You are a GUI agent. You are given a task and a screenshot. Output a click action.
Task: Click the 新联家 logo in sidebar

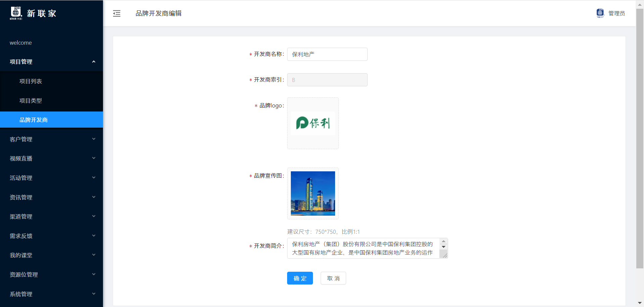coord(33,13)
